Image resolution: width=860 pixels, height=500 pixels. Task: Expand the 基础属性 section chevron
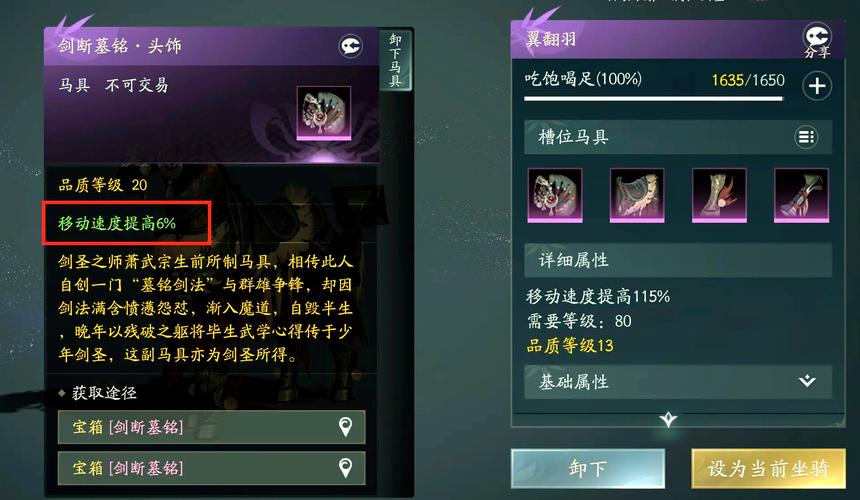(x=807, y=380)
